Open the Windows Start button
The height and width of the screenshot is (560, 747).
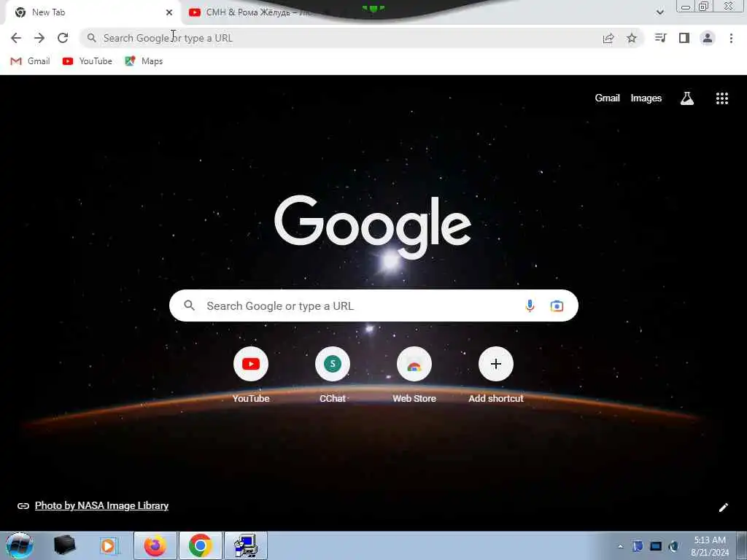coord(20,545)
